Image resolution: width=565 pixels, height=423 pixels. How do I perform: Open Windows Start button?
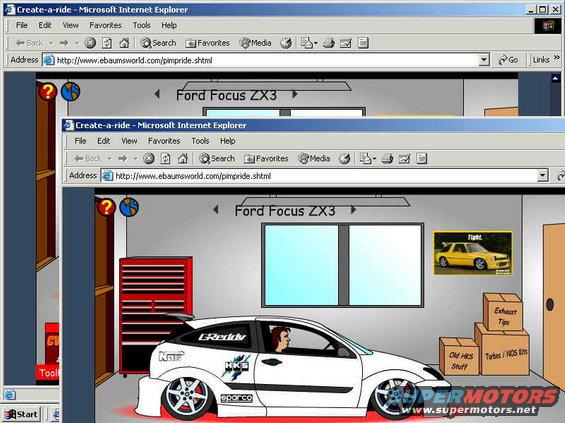(21, 414)
